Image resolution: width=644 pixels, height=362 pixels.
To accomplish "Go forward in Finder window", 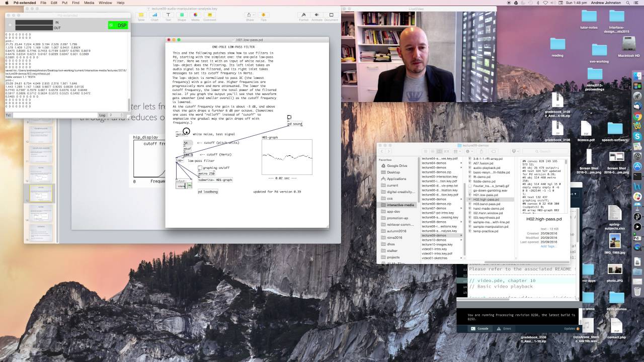I will (x=388, y=151).
